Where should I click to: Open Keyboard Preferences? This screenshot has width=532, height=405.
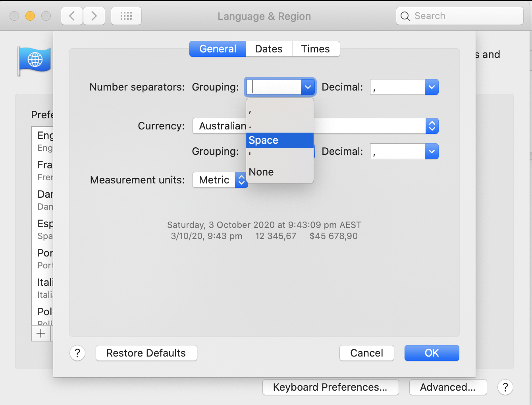[x=330, y=387]
